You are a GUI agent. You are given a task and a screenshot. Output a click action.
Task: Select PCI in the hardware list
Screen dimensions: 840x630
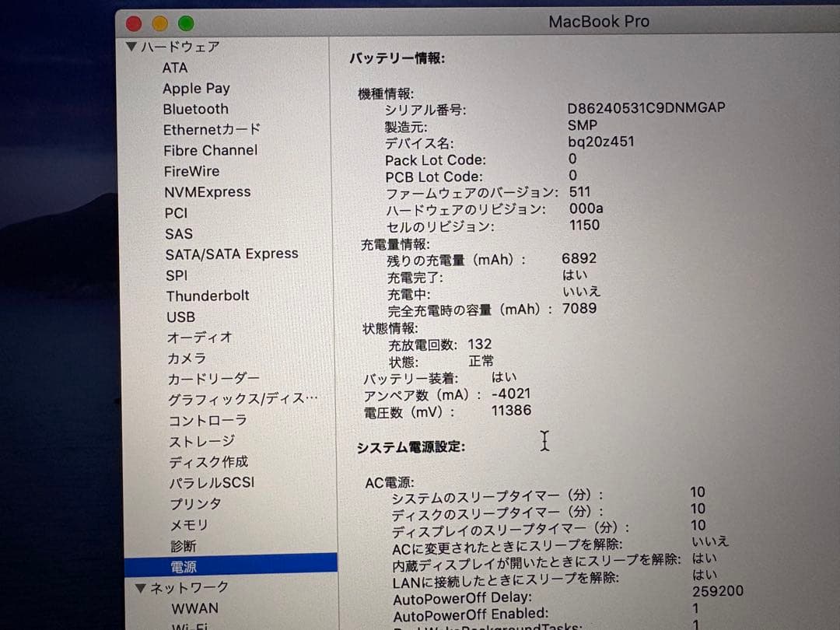tap(177, 213)
